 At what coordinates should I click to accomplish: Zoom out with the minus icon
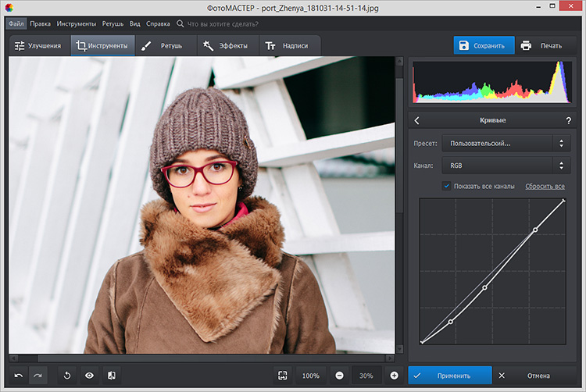(339, 376)
